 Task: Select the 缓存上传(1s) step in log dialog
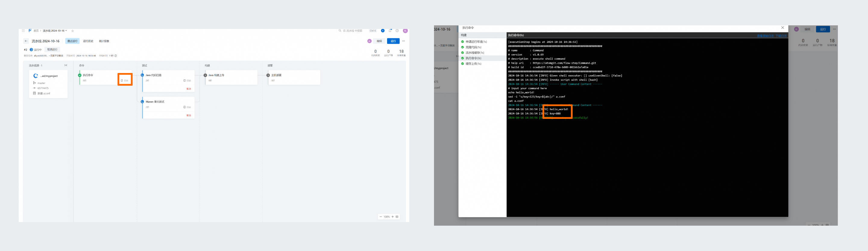pyautogui.click(x=483, y=64)
